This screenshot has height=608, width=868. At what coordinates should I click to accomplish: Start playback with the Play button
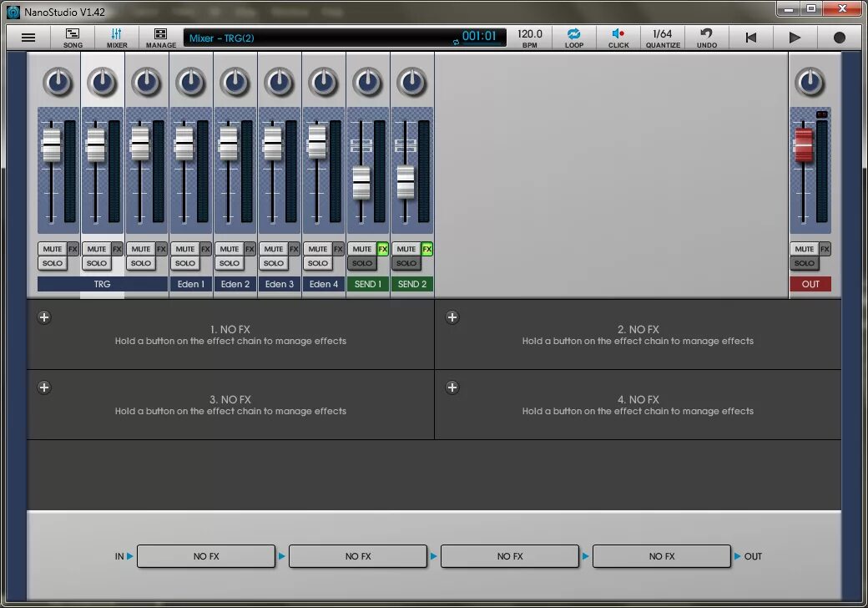coord(795,38)
